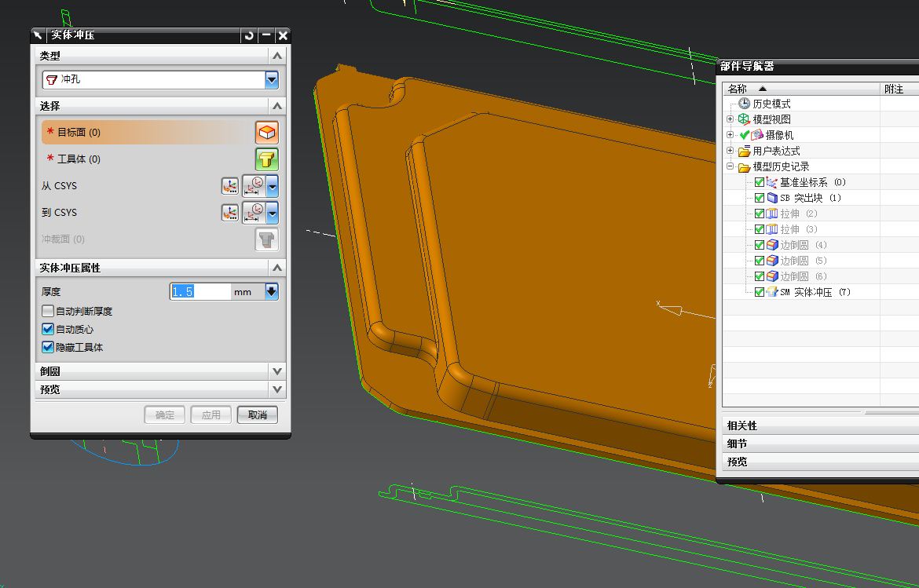Viewport: 919px width, 588px height.
Task: Open the 冲孔 type dropdown
Action: pos(271,79)
